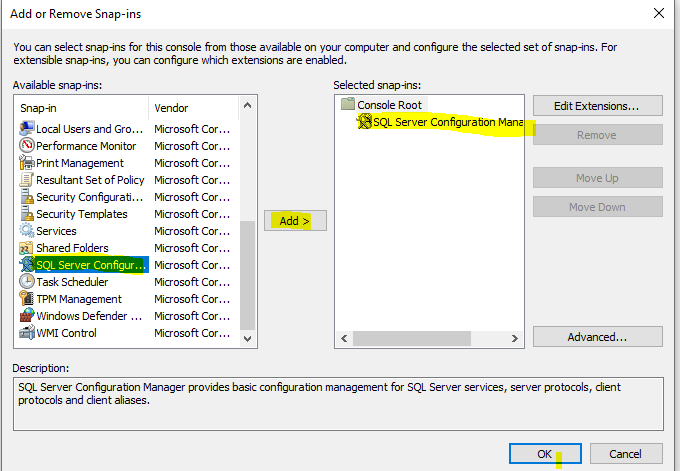The image size is (680, 471).
Task: Click the Description text box
Action: 338,404
